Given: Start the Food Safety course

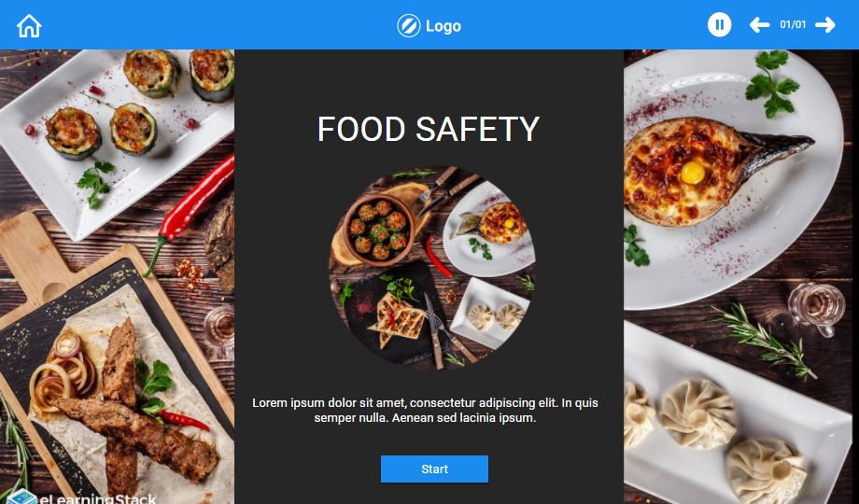Looking at the screenshot, I should click(x=434, y=469).
